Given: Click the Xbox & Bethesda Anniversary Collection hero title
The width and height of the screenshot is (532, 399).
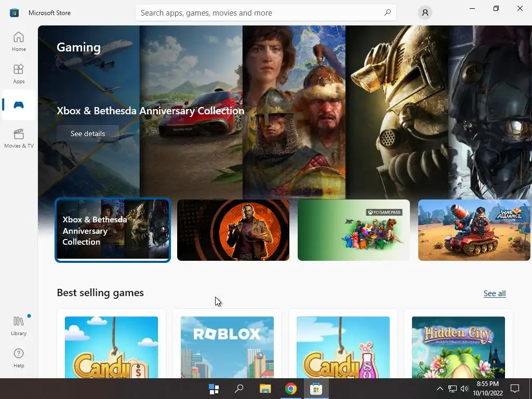Looking at the screenshot, I should point(150,111).
